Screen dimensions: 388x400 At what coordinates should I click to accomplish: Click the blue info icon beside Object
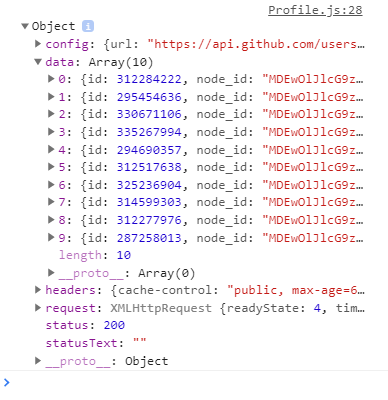click(88, 26)
